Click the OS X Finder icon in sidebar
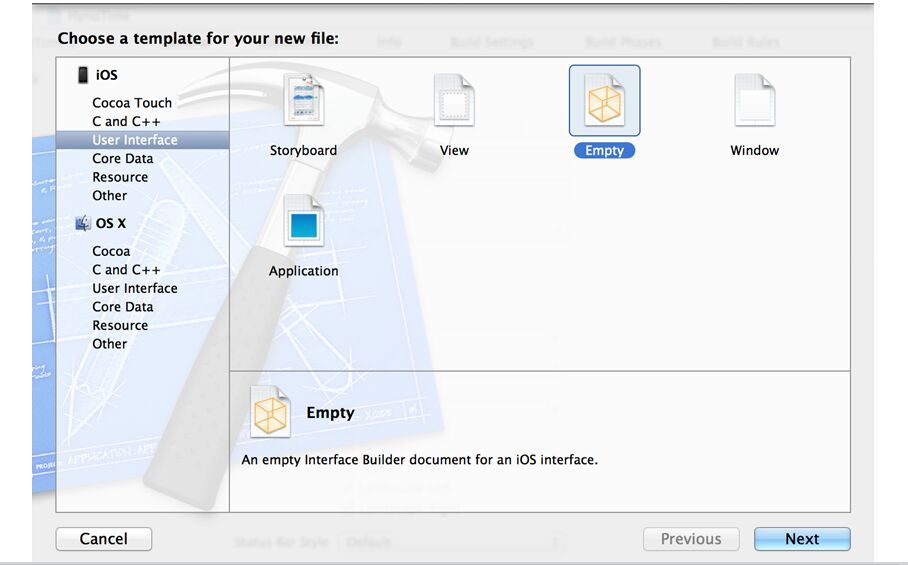Image resolution: width=908 pixels, height=565 pixels. tap(83, 223)
